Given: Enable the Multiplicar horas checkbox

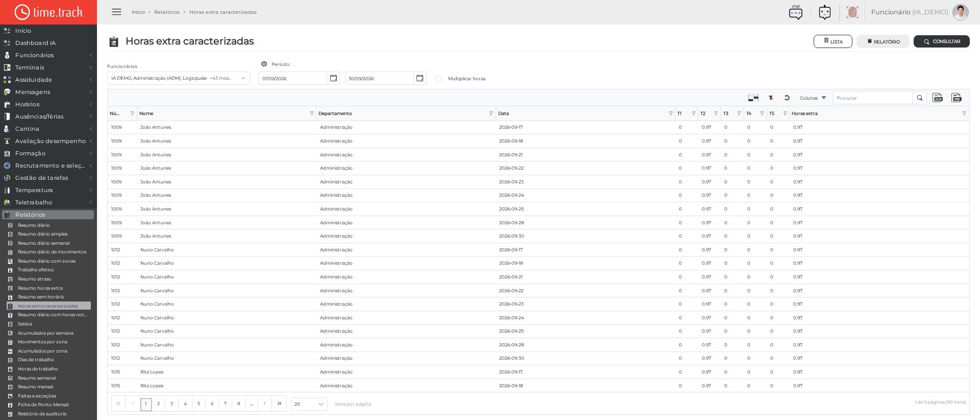Looking at the screenshot, I should 438,79.
